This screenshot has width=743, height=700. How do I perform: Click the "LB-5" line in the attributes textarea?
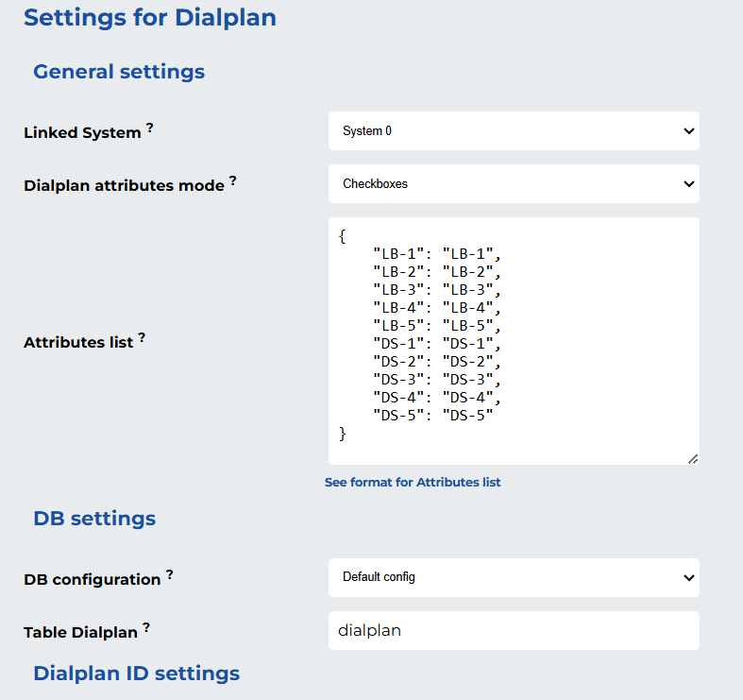435,325
